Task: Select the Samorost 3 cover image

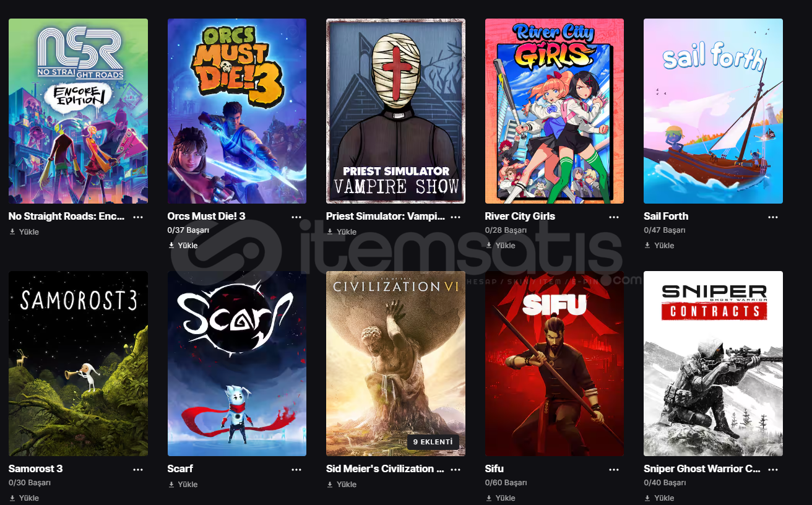Action: 78,363
